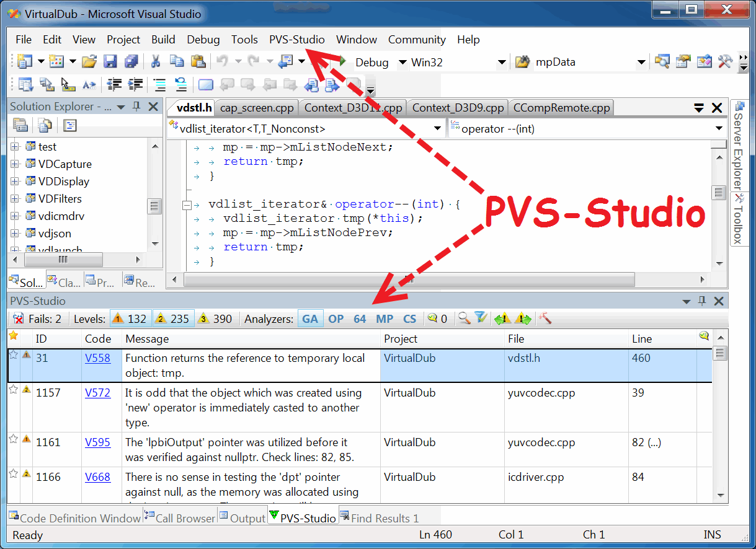756x549 pixels.
Task: Save the file with the floppy disk icon
Action: click(x=110, y=61)
